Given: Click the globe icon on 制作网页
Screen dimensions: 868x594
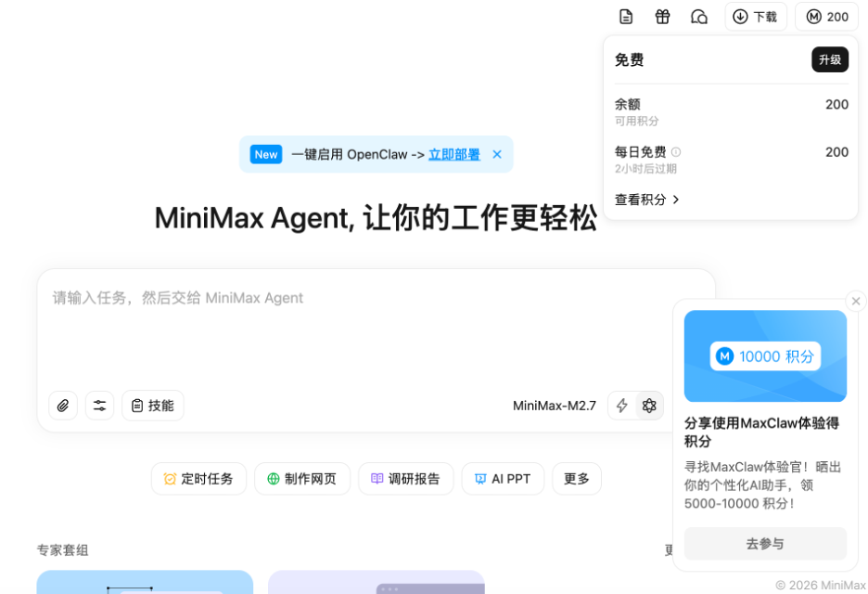Looking at the screenshot, I should (x=274, y=479).
